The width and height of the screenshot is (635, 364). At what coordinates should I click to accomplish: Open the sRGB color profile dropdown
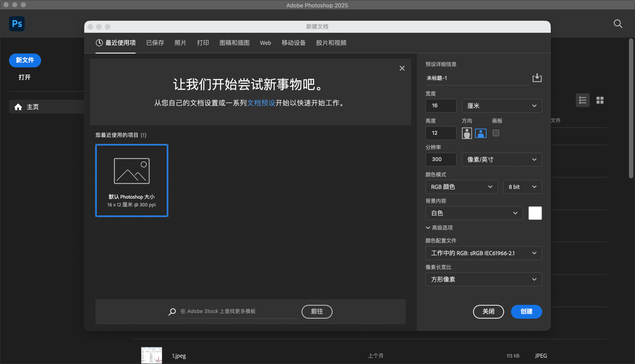tap(483, 253)
